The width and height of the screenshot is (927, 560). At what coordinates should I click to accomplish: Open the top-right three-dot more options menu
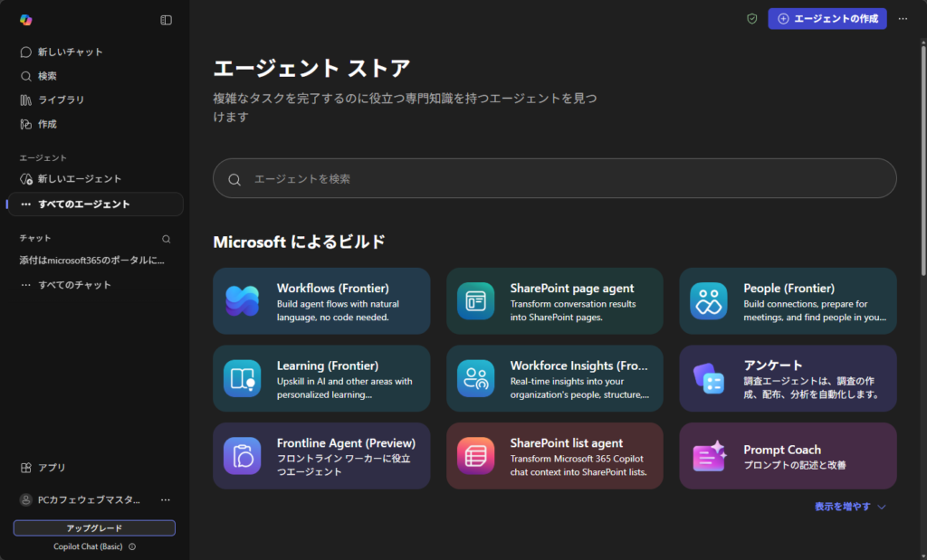[903, 19]
